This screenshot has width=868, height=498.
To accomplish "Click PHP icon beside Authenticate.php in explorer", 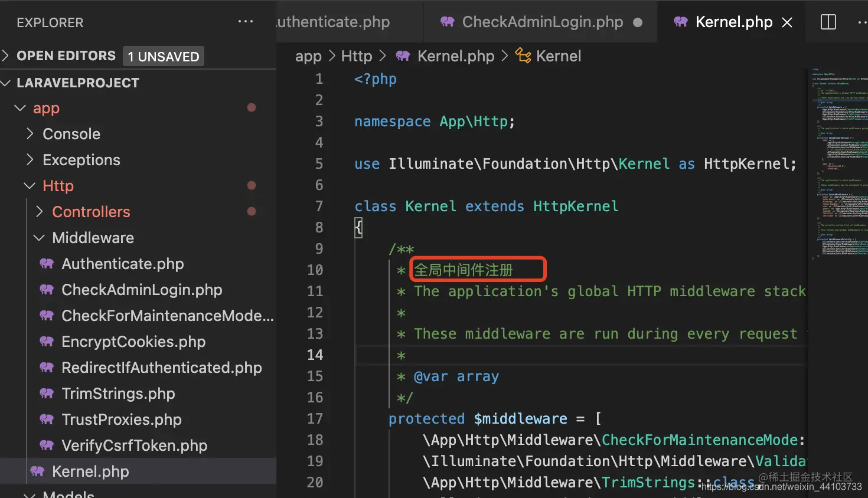I will (47, 263).
